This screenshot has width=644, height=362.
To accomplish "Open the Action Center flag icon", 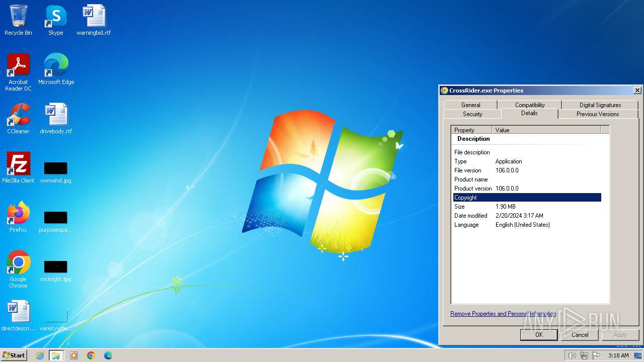I will point(596,355).
